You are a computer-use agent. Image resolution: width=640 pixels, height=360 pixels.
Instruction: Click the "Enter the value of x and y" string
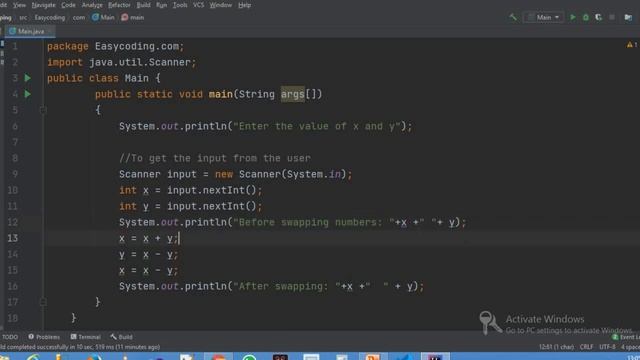pyautogui.click(x=317, y=126)
